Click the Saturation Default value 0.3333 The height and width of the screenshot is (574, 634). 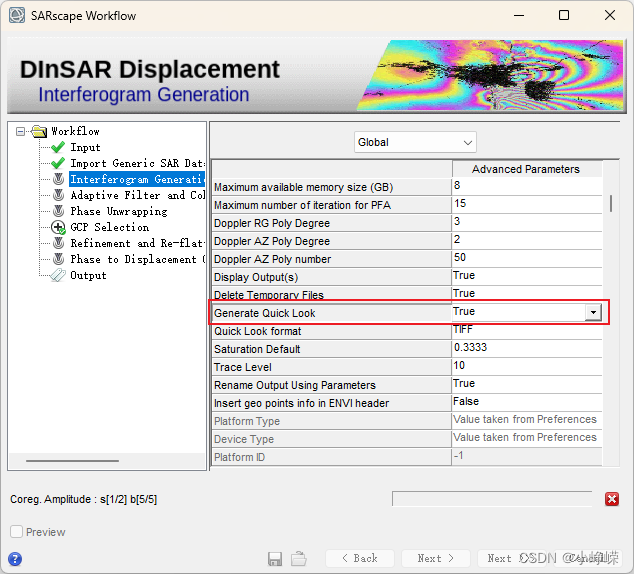click(x=526, y=348)
